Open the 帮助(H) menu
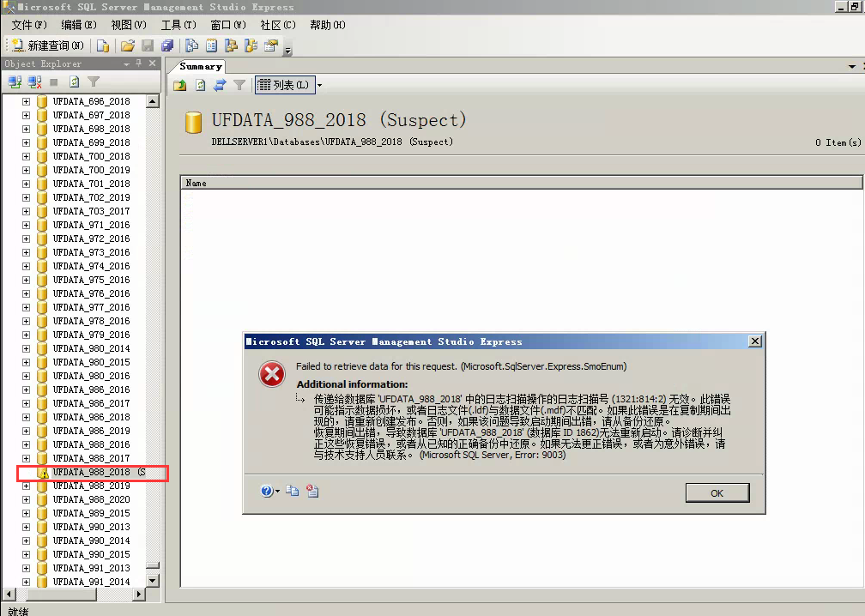Viewport: 865px width, 616px height. click(328, 25)
